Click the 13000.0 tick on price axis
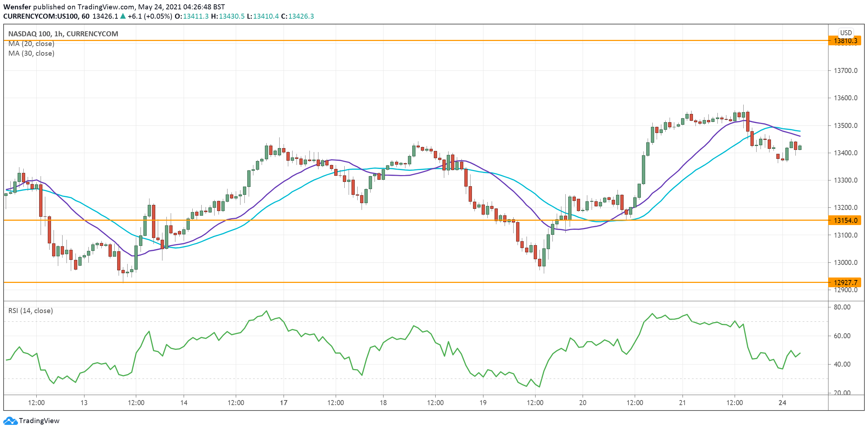This screenshot has width=868, height=431. [x=845, y=262]
